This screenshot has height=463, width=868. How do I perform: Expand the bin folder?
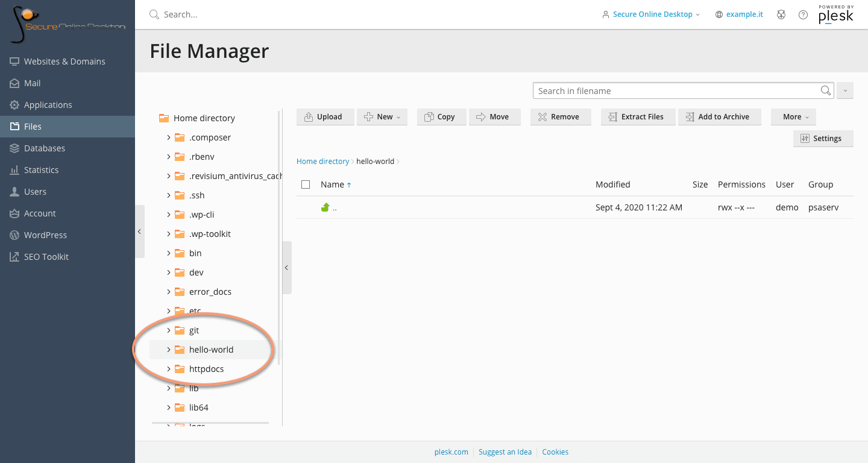tap(169, 253)
